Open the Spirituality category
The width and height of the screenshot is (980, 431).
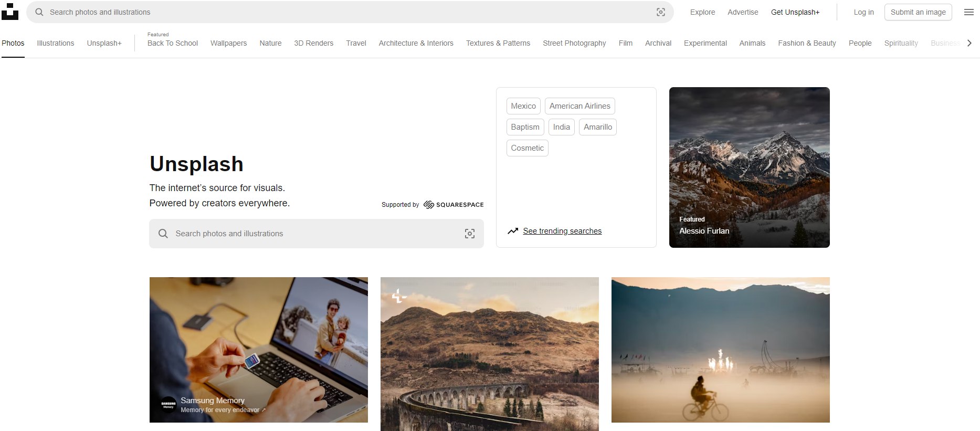point(901,43)
